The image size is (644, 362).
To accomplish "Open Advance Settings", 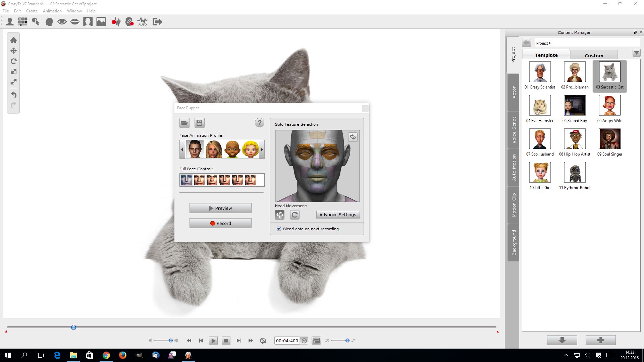I will point(338,215).
